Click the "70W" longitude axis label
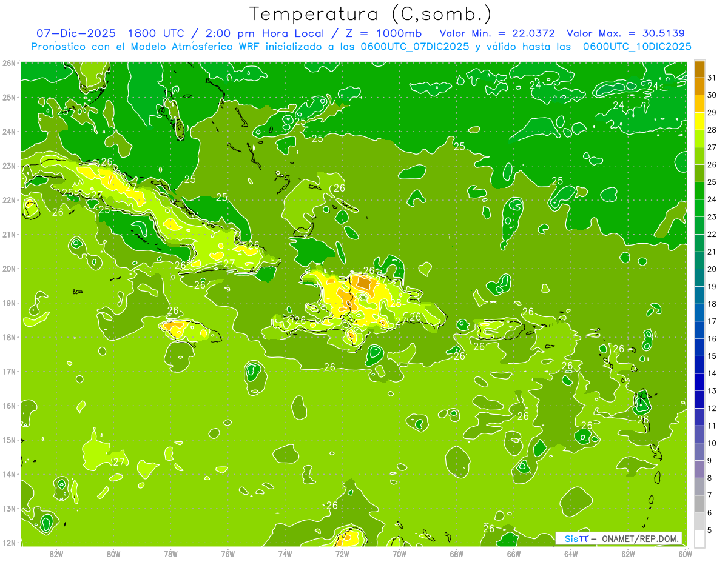The width and height of the screenshot is (728, 562). pyautogui.click(x=399, y=554)
